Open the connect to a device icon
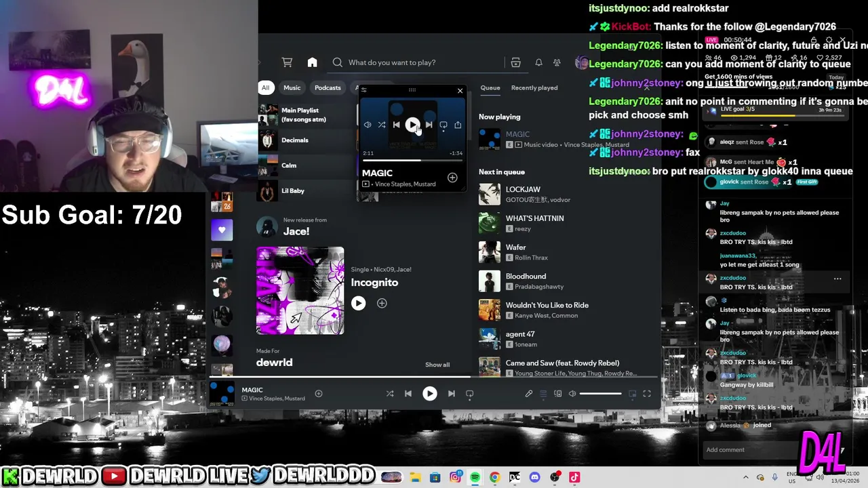 (558, 393)
